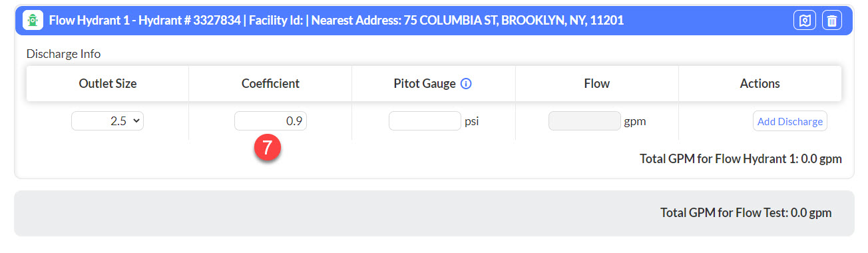
Task: Select the Outlet Size column header
Action: (x=108, y=84)
